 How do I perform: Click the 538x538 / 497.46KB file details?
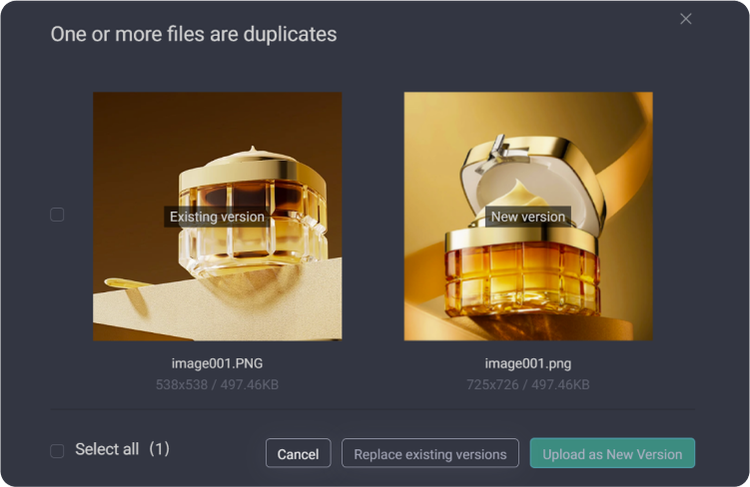[217, 385]
